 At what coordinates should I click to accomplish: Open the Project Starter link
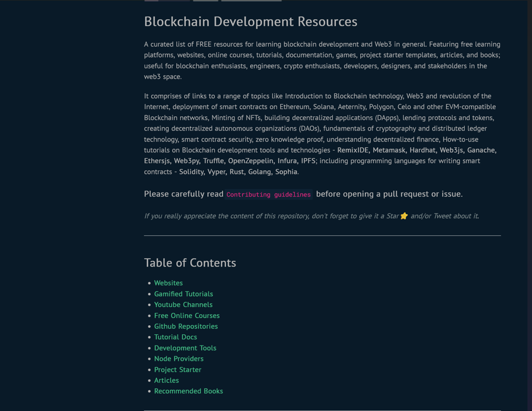point(177,369)
